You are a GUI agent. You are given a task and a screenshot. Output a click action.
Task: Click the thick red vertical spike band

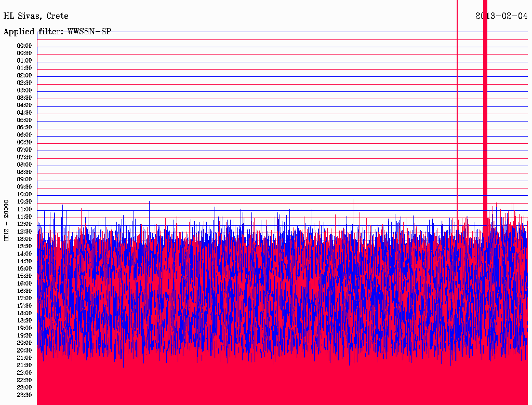tap(485, 112)
